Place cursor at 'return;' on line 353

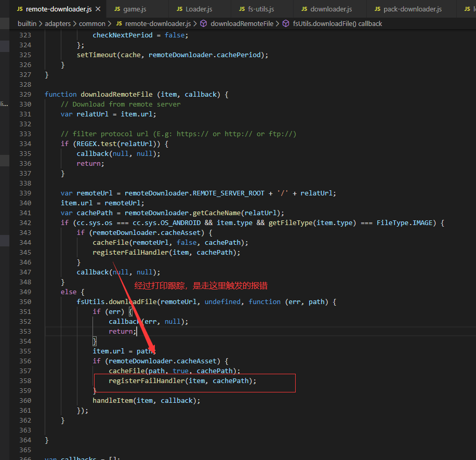pyautogui.click(x=123, y=331)
